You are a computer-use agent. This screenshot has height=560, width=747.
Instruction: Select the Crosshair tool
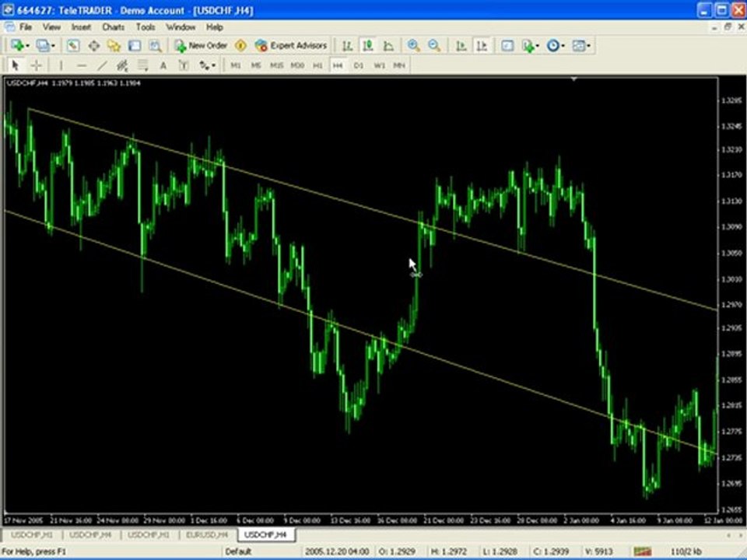click(x=37, y=65)
